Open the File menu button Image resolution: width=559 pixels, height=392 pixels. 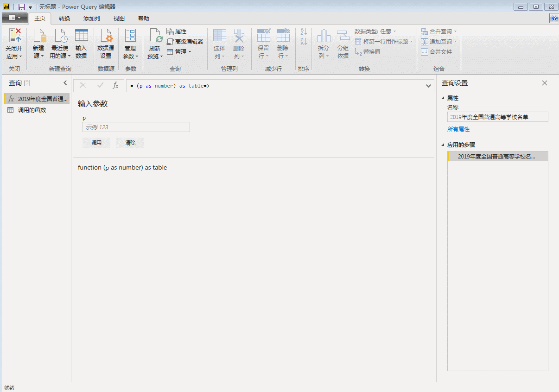coord(15,18)
